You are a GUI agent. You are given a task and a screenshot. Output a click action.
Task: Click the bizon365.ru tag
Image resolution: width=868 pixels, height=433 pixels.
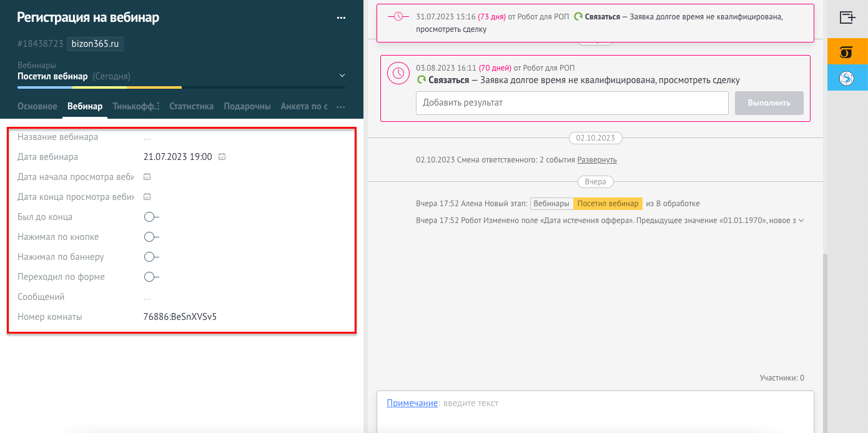point(96,44)
